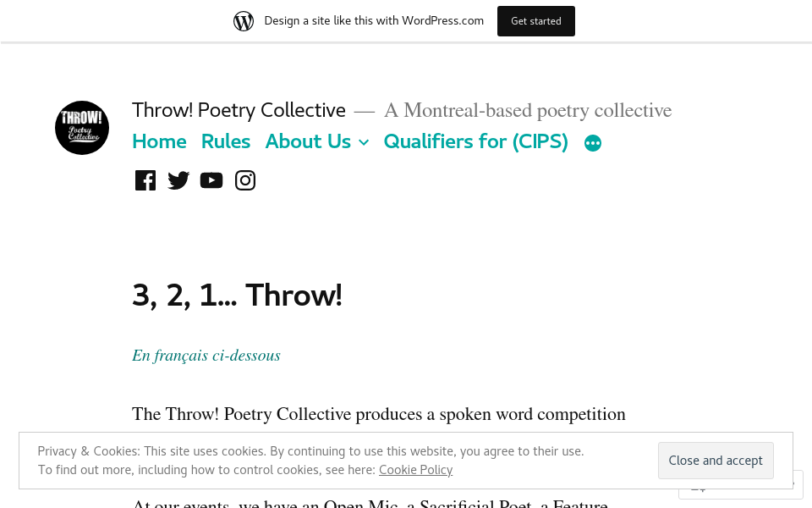Click the Get started button
The image size is (812, 508).
535,20
